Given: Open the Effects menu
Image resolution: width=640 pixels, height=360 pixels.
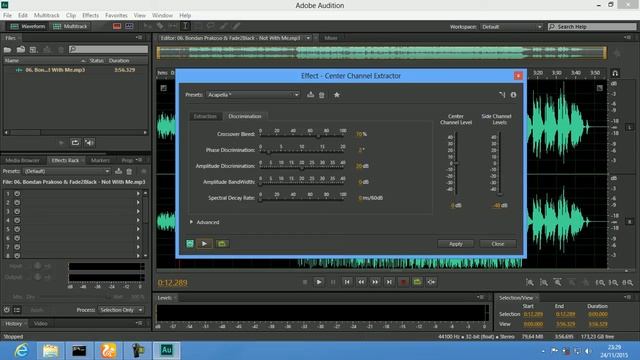Looking at the screenshot, I should (x=90, y=15).
